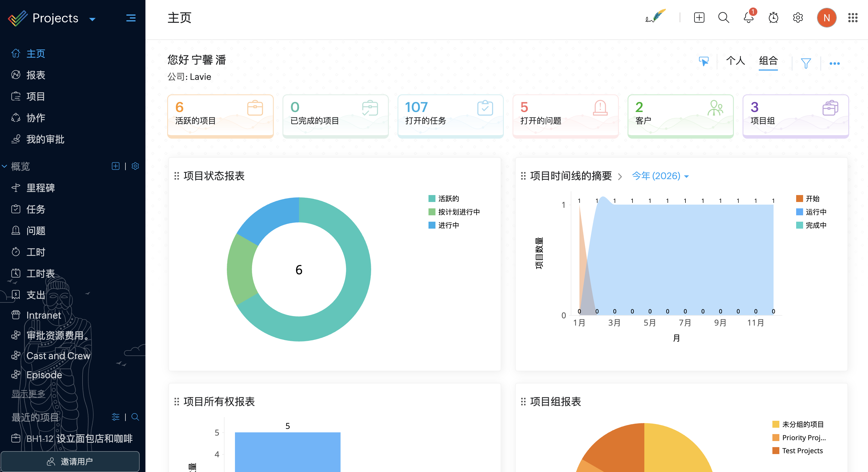Click the 显示更多 link in sidebar
This screenshot has height=472, width=868.
click(28, 393)
